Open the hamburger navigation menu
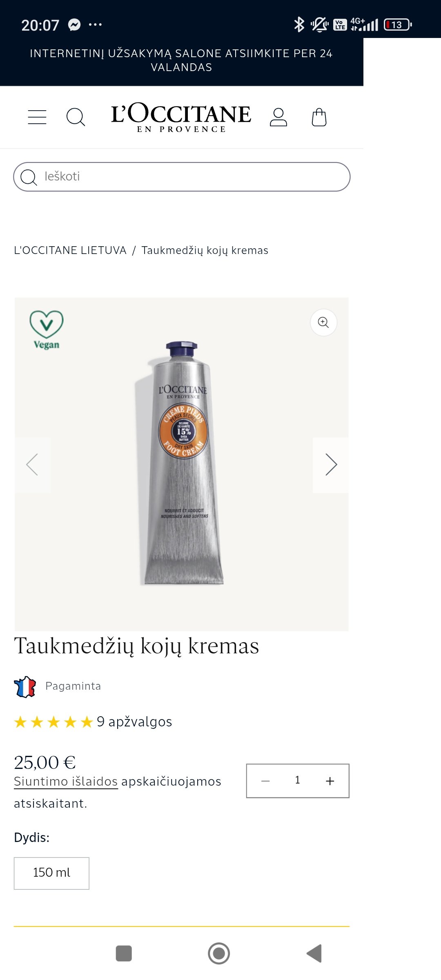This screenshot has height=980, width=441. tap(37, 117)
